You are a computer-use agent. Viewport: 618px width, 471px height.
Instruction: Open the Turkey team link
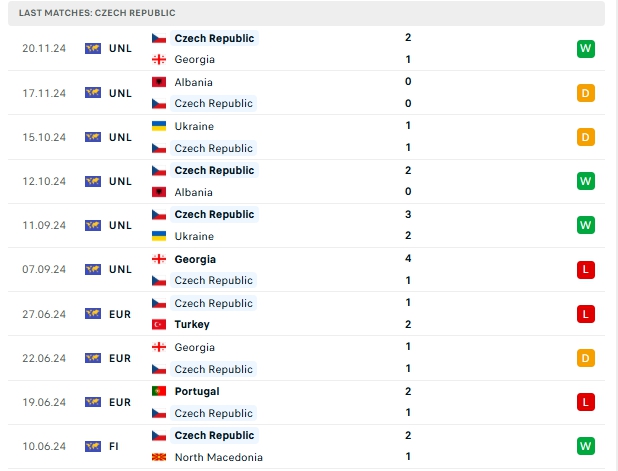[x=192, y=324]
